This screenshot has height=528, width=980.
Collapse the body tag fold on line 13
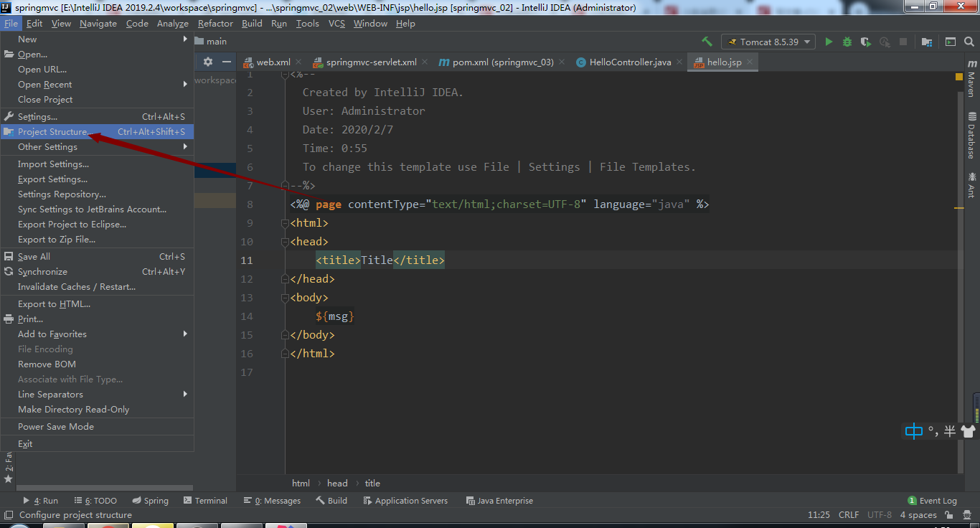[x=286, y=298]
